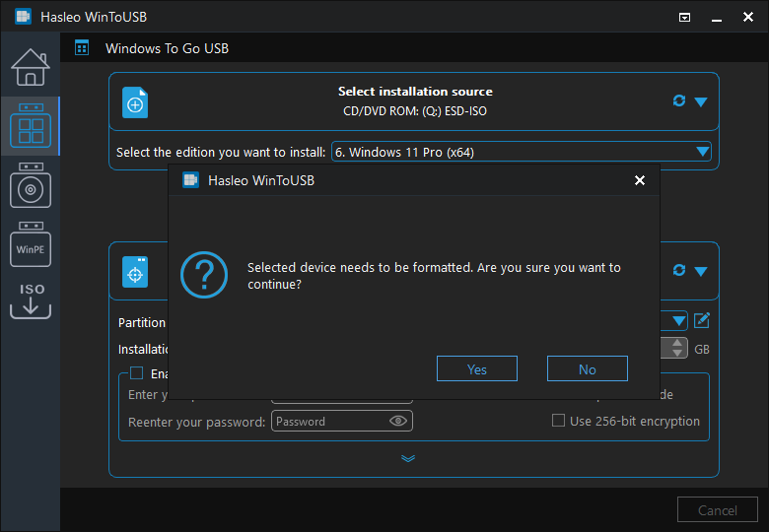Open the title bar menu dropdown button
This screenshot has width=769, height=532.
684,18
